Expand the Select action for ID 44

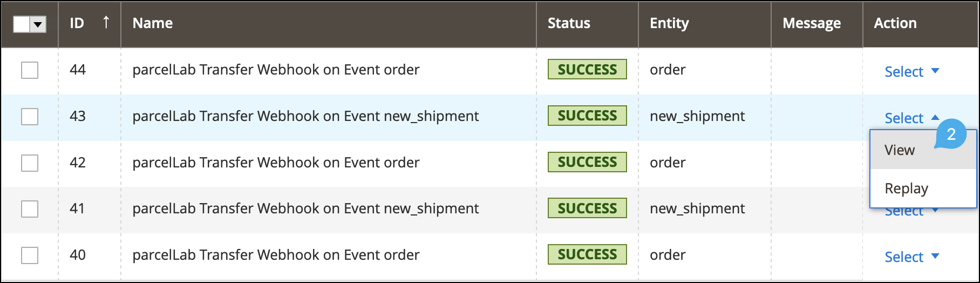pos(911,71)
